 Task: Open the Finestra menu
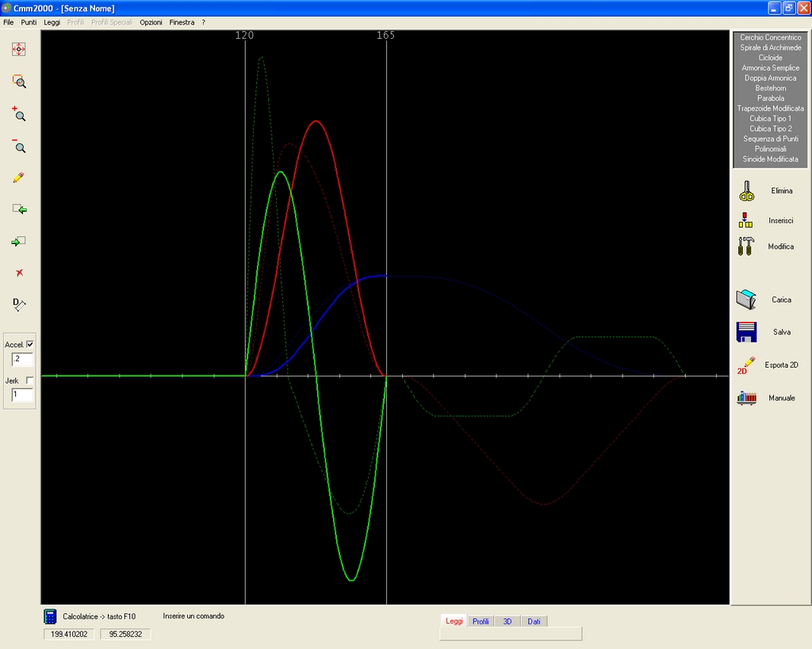(182, 22)
